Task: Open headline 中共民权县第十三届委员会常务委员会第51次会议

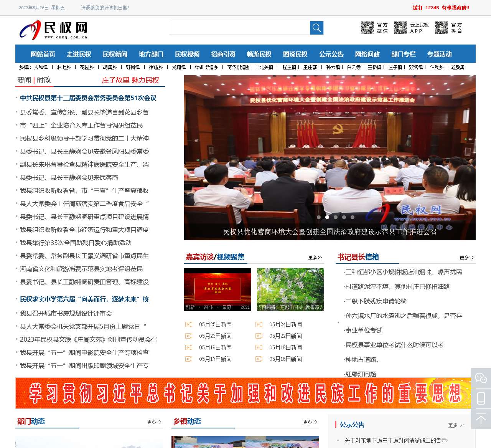Action: pyautogui.click(x=88, y=98)
